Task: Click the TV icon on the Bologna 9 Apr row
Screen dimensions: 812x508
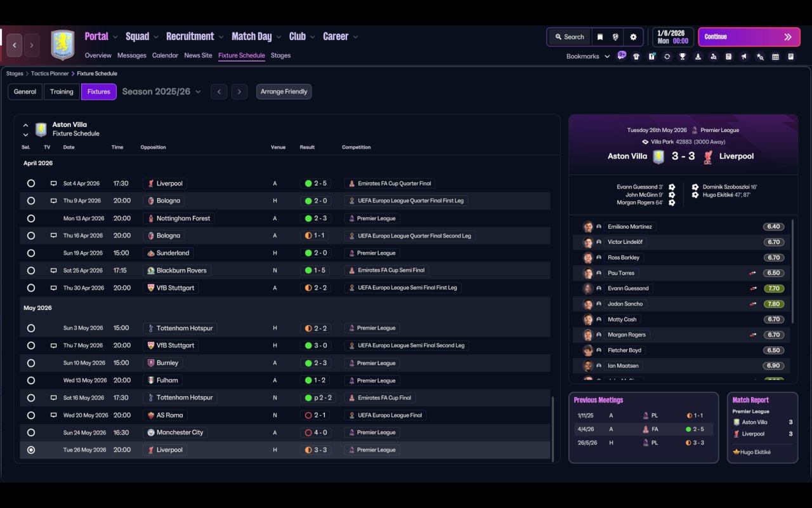Action: [54, 201]
